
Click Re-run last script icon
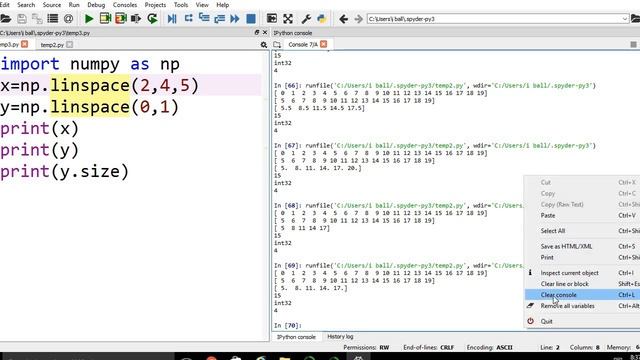click(152, 18)
